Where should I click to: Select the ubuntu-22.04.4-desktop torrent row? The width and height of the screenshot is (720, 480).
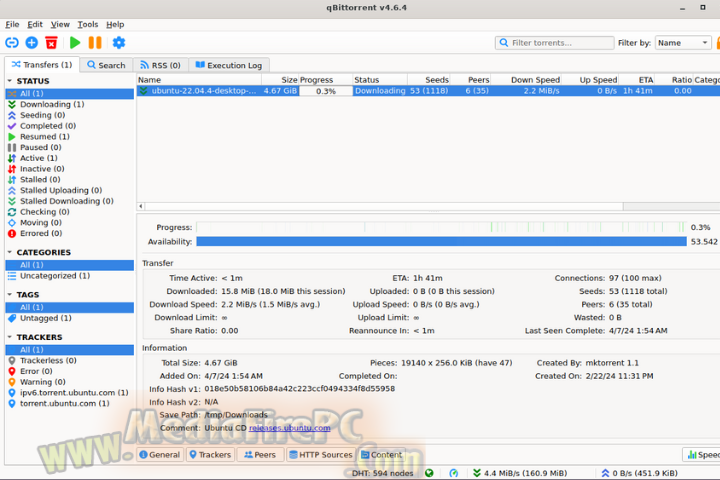coord(428,91)
